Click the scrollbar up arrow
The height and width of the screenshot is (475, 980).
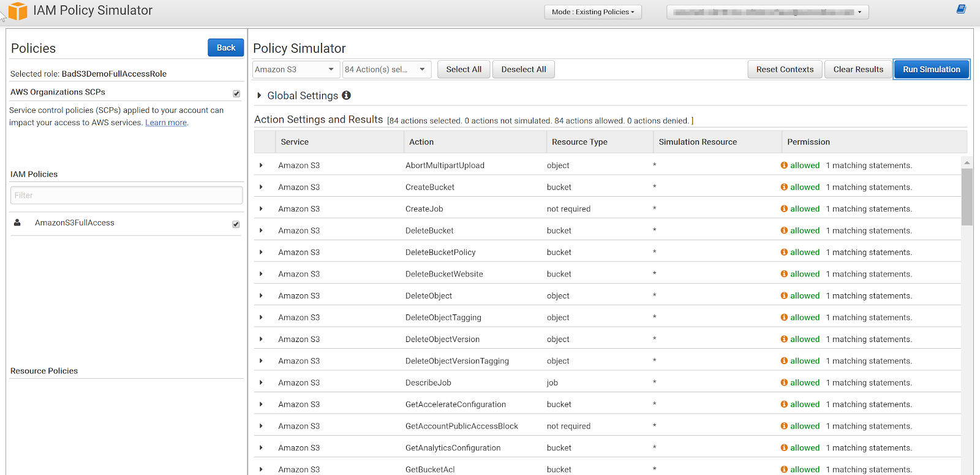(x=967, y=162)
